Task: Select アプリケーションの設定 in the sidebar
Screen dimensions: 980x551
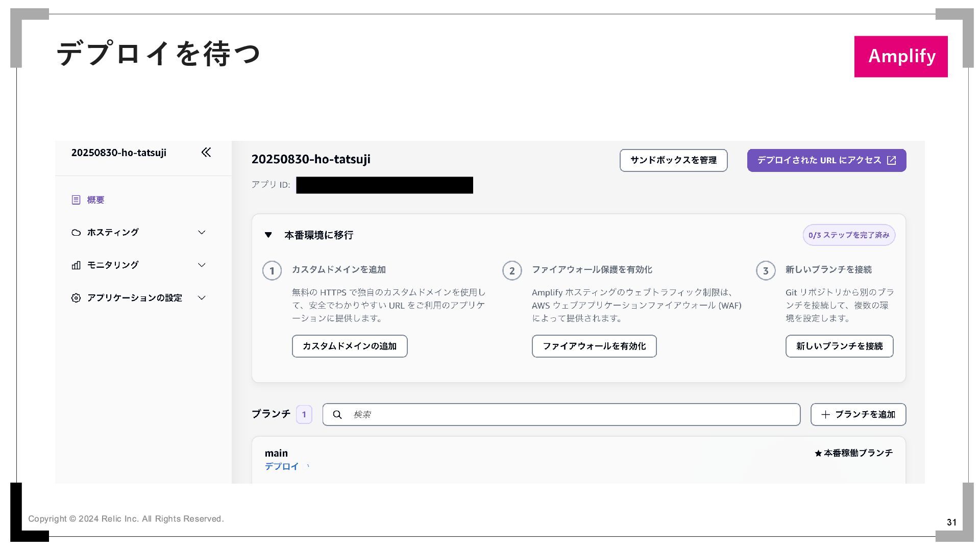Action: 134,298
